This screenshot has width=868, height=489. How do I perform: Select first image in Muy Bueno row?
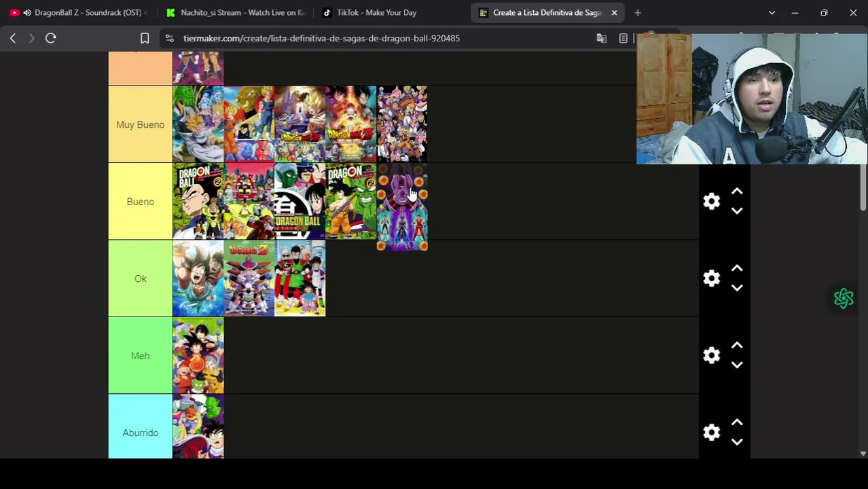198,124
